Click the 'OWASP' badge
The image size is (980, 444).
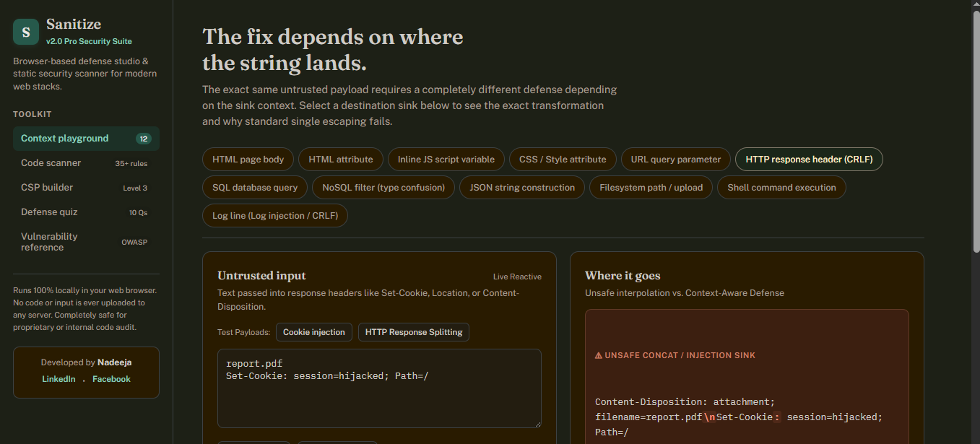pos(134,243)
